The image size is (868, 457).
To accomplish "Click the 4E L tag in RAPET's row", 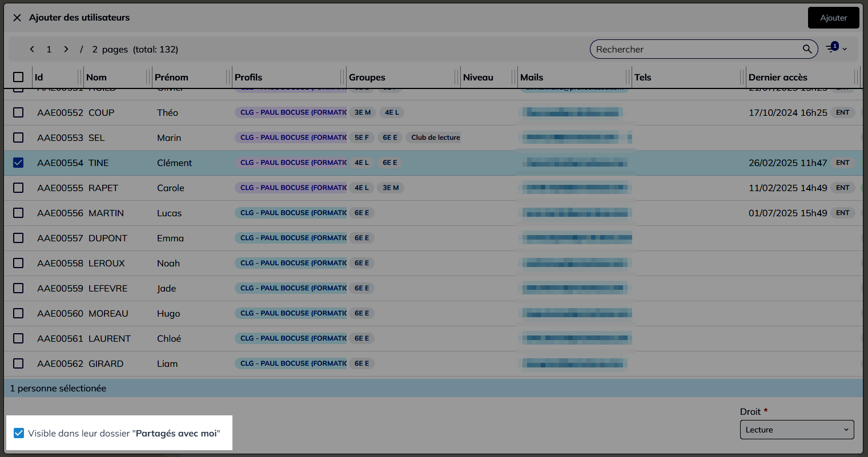I will pyautogui.click(x=361, y=188).
